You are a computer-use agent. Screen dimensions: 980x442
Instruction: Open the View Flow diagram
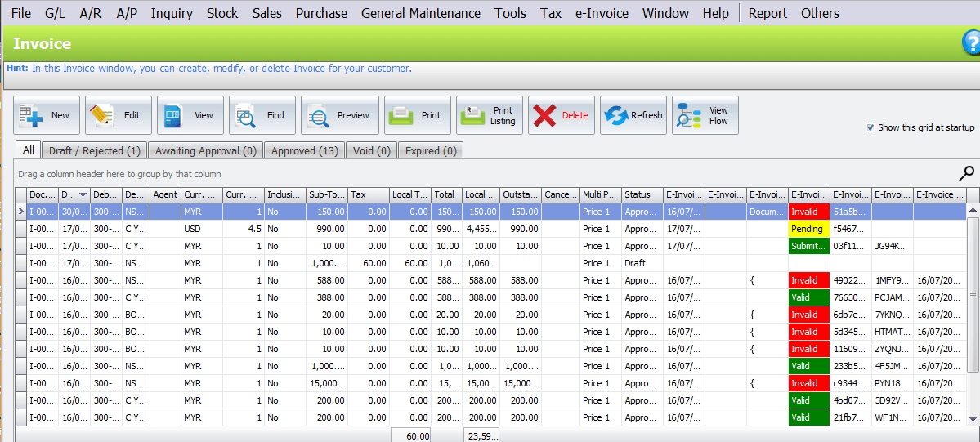coord(705,115)
